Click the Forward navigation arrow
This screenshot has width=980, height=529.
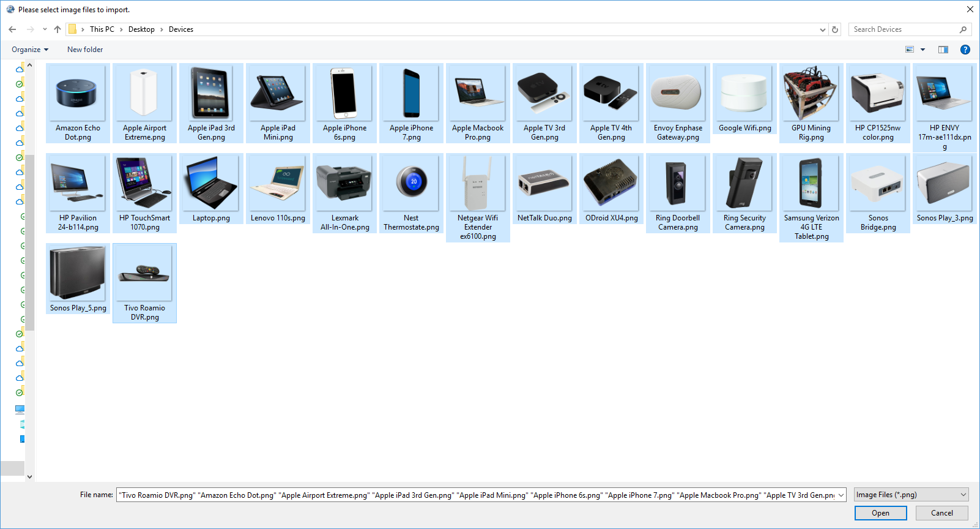[x=30, y=29]
